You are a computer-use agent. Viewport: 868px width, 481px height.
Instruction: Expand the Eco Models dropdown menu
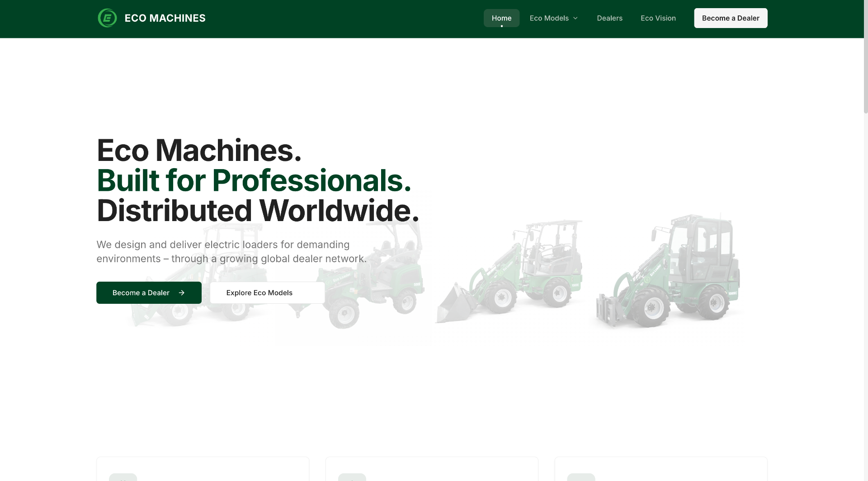(554, 18)
